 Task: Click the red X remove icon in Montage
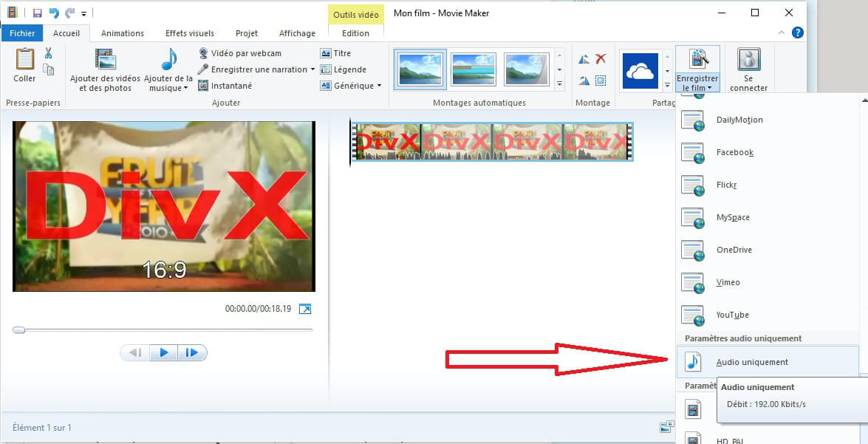coord(601,58)
